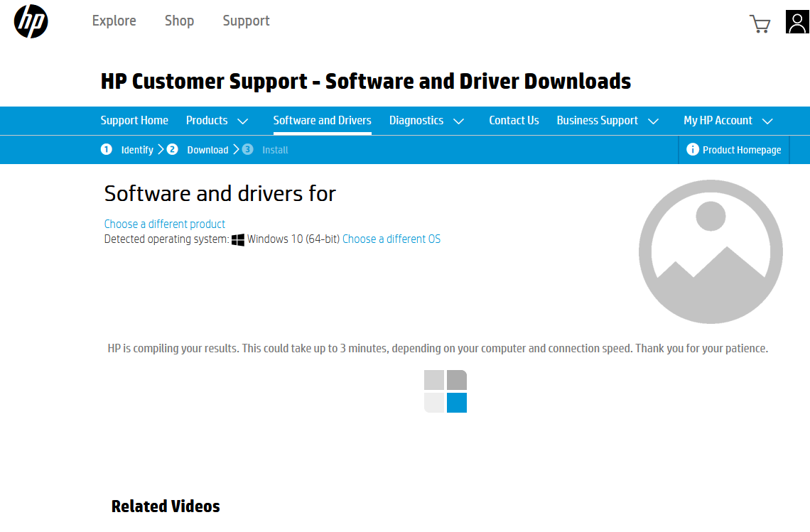Click the Windows logo next to detected OS
The image size is (810, 532).
pos(239,239)
